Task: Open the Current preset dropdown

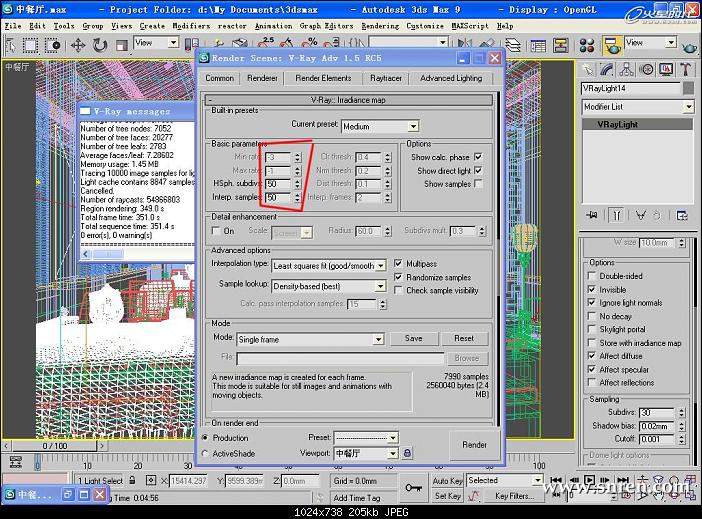Action: click(x=380, y=126)
